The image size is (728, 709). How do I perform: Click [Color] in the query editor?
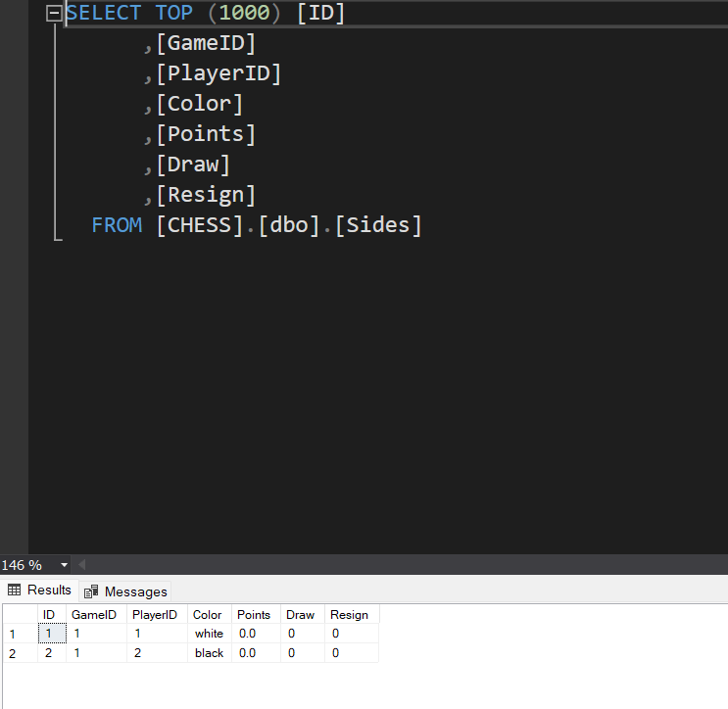point(200,104)
